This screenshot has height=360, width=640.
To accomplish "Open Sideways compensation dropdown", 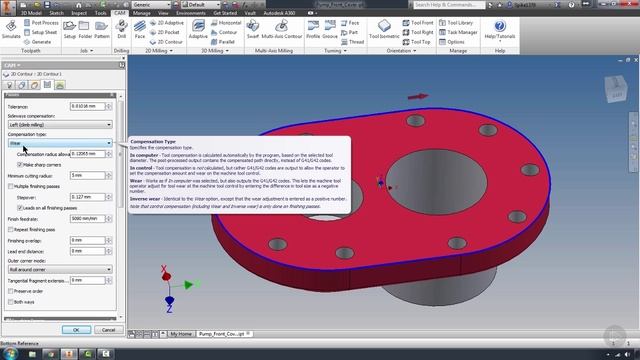I will point(60,125).
